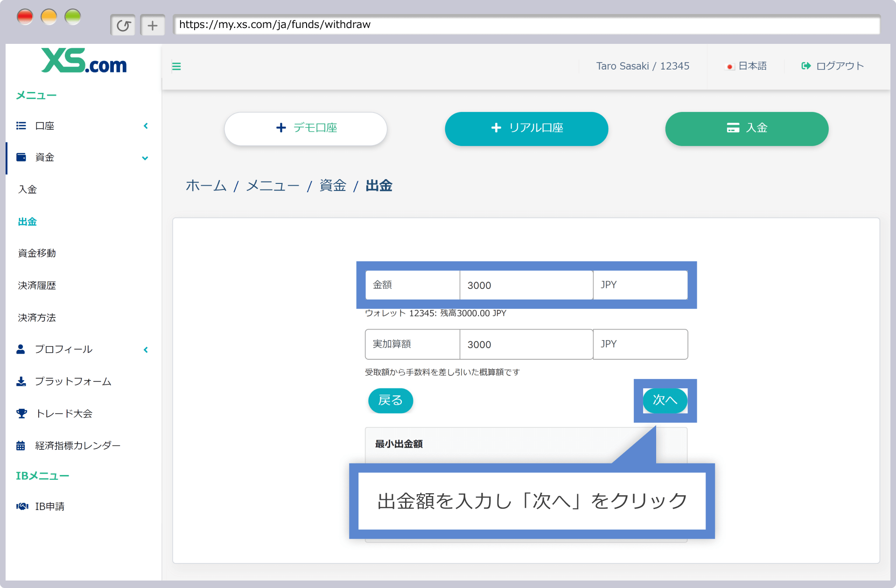Go to ホーム breadcrumb link

pyautogui.click(x=206, y=186)
